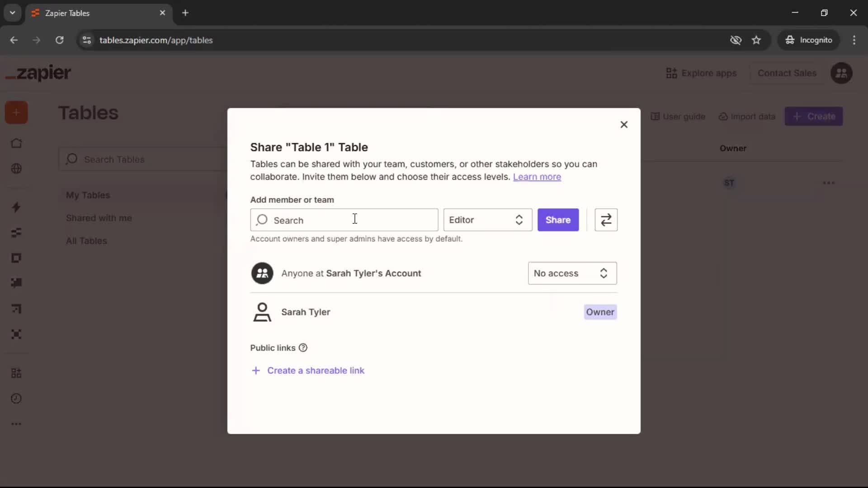Click the Sarah Tyler person icon

pos(262,312)
